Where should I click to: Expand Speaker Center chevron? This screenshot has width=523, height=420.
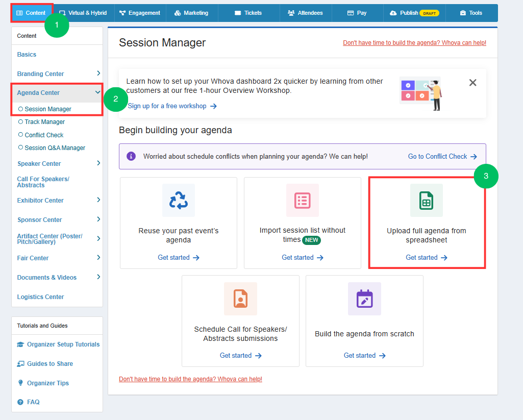(98, 163)
